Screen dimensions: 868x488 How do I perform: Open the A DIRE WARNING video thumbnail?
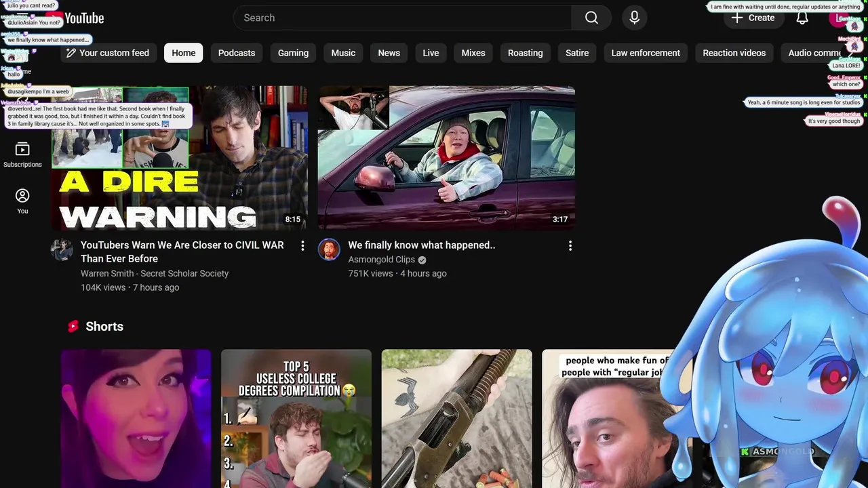(180, 158)
